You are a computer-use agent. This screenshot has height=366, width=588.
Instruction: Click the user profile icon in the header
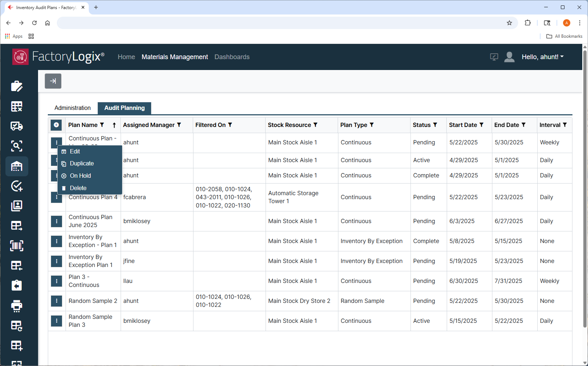tap(509, 57)
